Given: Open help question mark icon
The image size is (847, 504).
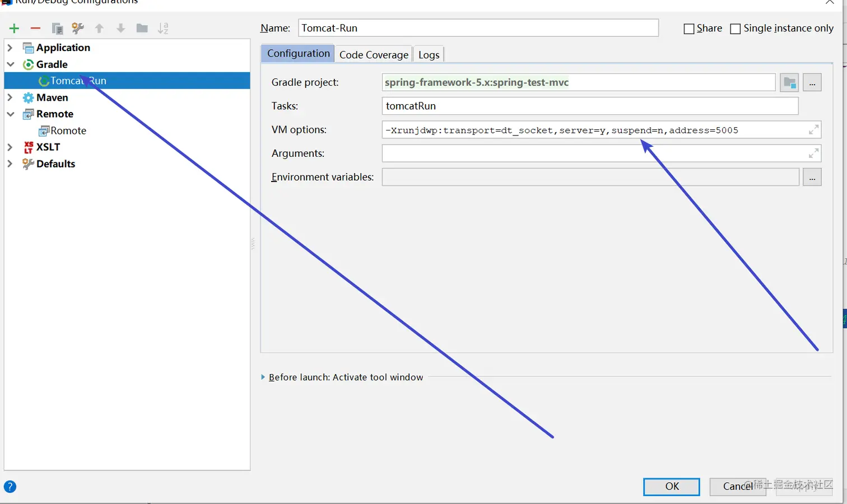Looking at the screenshot, I should [x=10, y=487].
